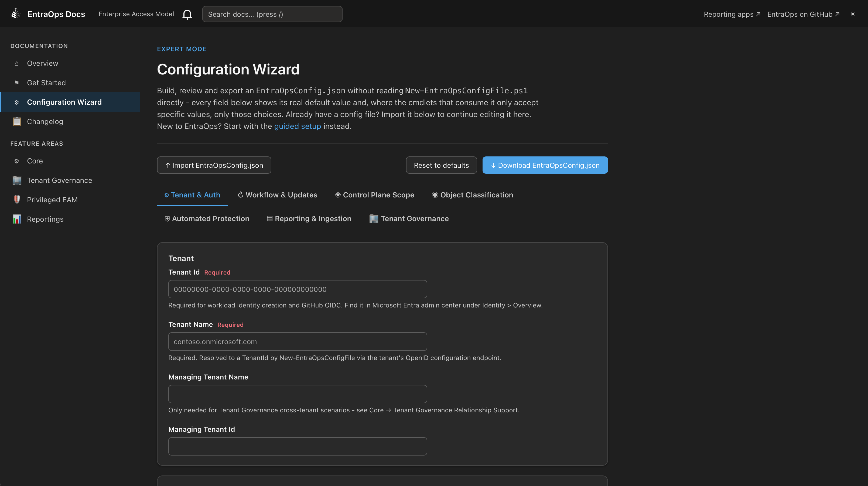The image size is (868, 486).
Task: Click the Tenant Name input field
Action: (x=298, y=342)
